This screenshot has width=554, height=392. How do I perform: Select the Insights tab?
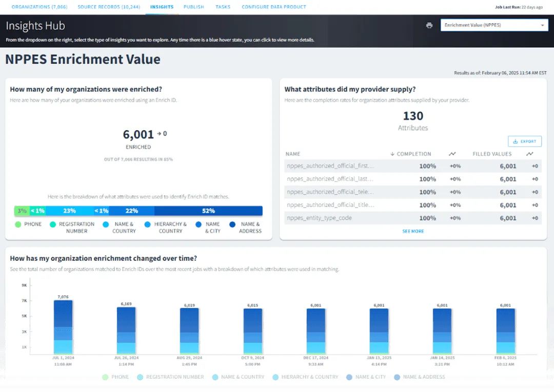[x=162, y=7]
